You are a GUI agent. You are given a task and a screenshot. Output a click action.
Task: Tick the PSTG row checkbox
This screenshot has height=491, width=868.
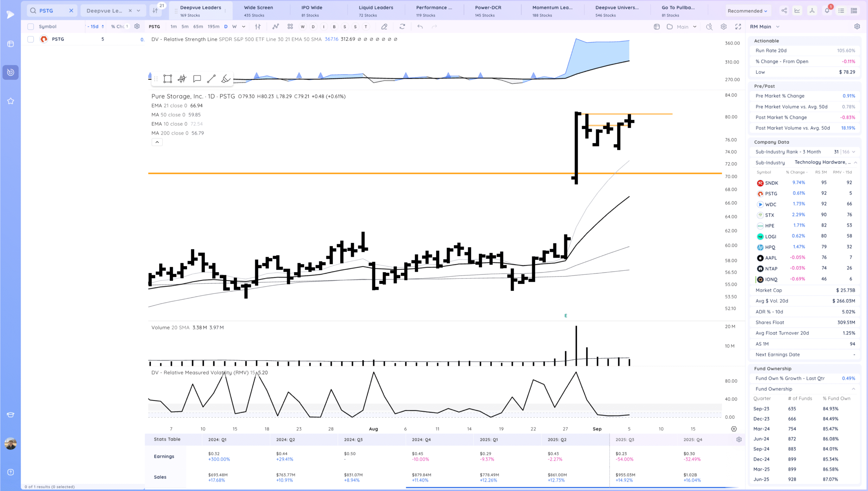31,39
